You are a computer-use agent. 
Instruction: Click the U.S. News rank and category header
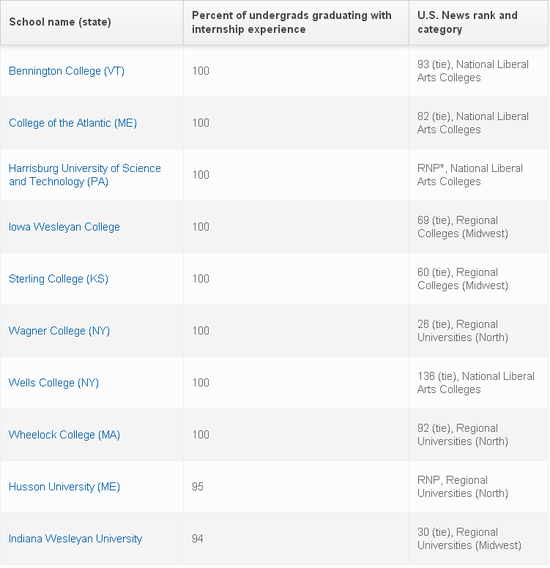478,22
